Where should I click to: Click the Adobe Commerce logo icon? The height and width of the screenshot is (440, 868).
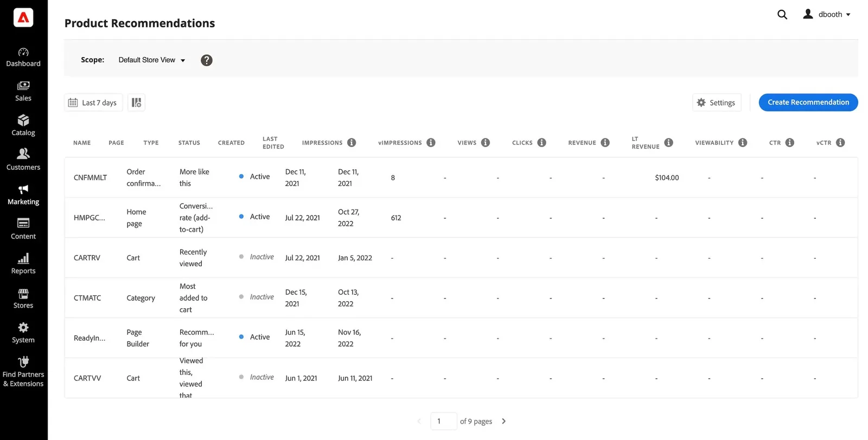point(23,18)
